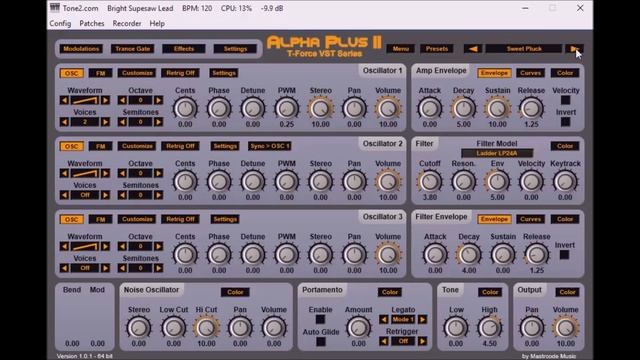Screen dimensions: 640x360
Task: Adjust the Amp Envelope Decay knob
Action: 463,109
